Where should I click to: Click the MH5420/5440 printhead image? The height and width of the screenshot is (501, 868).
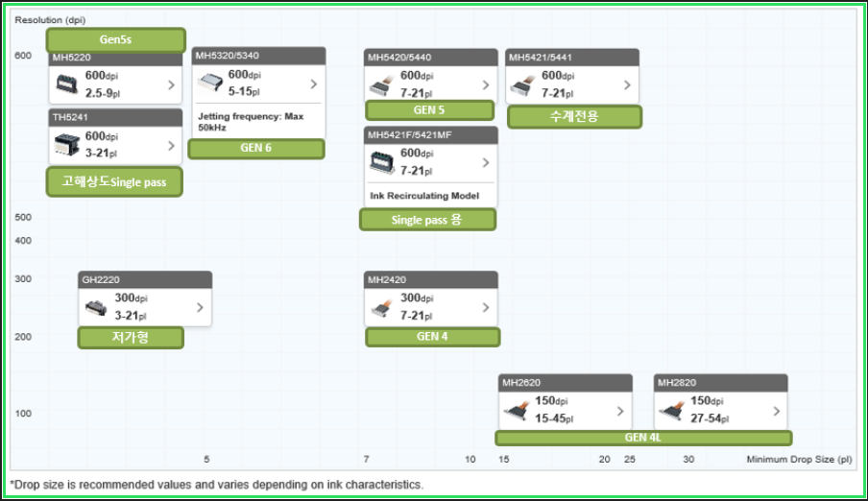[381, 84]
